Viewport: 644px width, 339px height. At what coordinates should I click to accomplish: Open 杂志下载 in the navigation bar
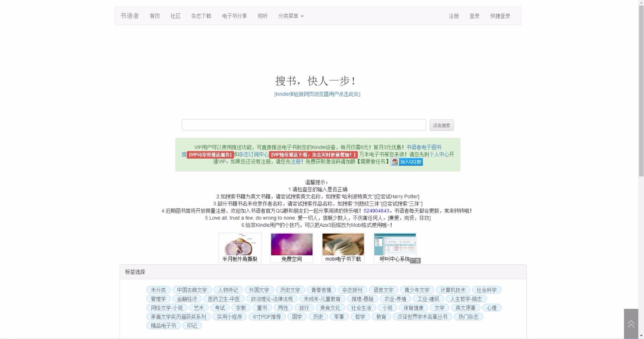pos(201,16)
